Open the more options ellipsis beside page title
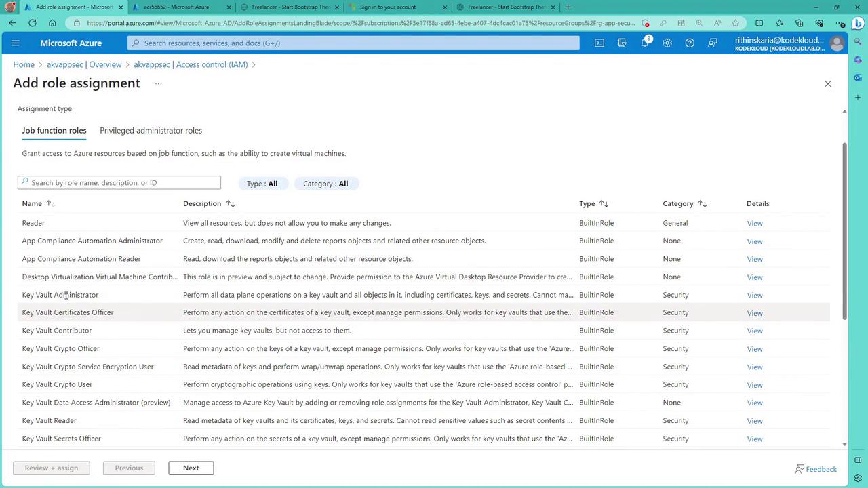The height and width of the screenshot is (488, 868). (x=158, y=83)
